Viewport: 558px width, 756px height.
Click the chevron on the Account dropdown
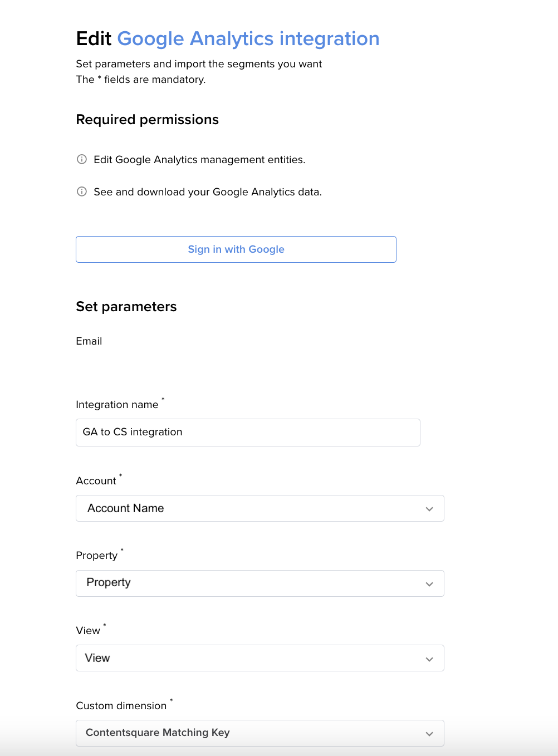tap(429, 508)
